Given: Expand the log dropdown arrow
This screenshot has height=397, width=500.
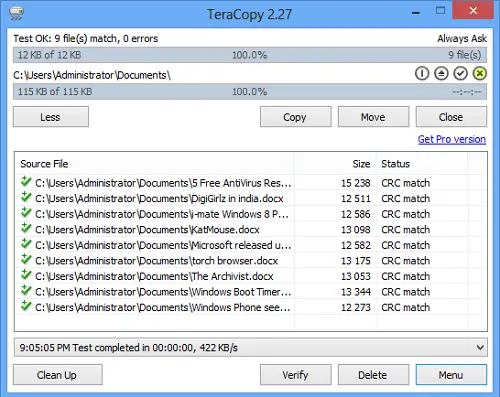Looking at the screenshot, I should point(480,348).
